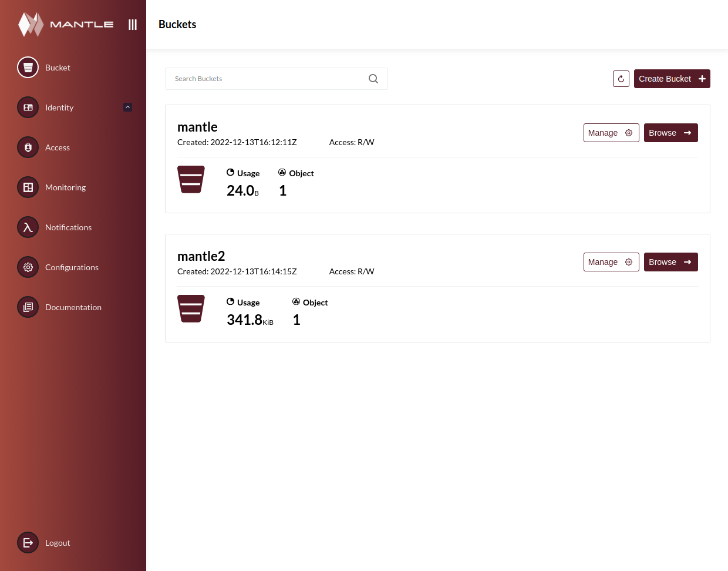
Task: Manage the mantle2 bucket
Action: click(x=611, y=262)
